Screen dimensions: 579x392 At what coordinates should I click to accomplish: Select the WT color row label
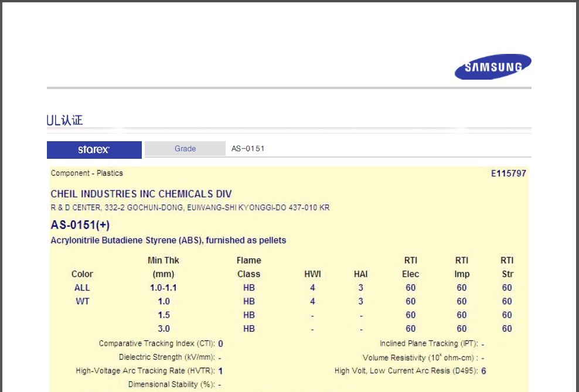pyautogui.click(x=82, y=301)
